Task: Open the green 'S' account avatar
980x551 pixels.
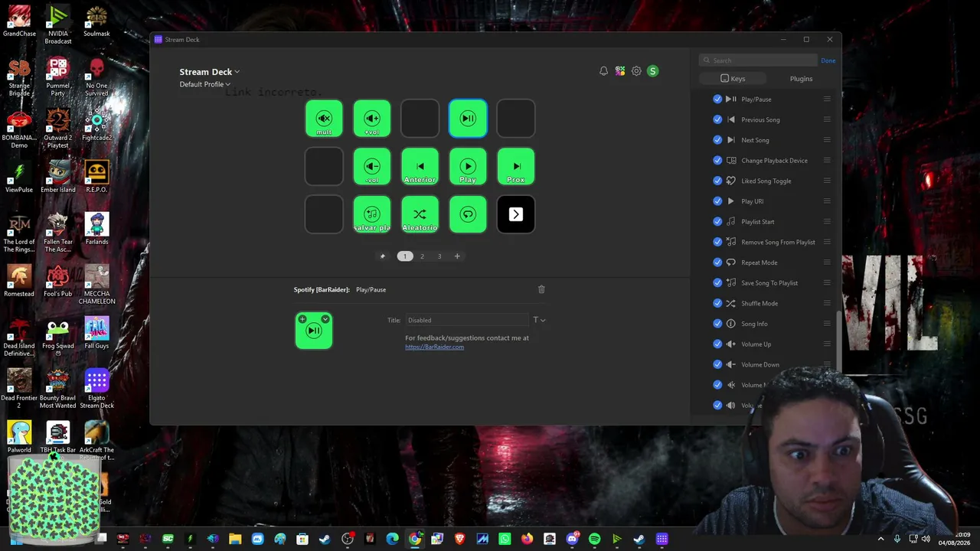Action: (x=652, y=71)
